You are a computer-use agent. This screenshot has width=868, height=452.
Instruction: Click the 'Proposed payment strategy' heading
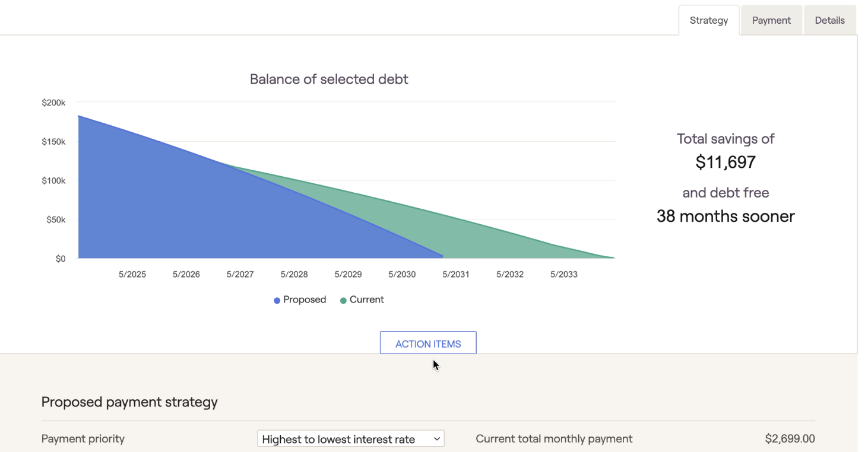pyautogui.click(x=129, y=402)
